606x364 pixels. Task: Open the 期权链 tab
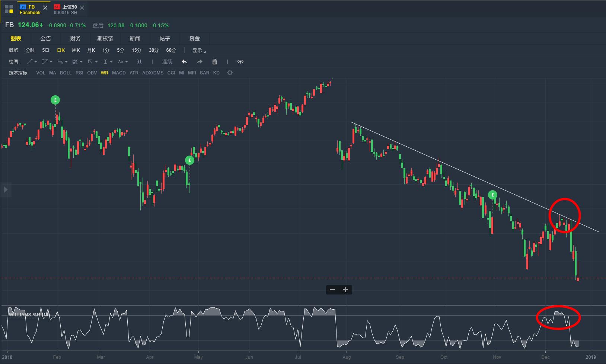[x=105, y=39]
